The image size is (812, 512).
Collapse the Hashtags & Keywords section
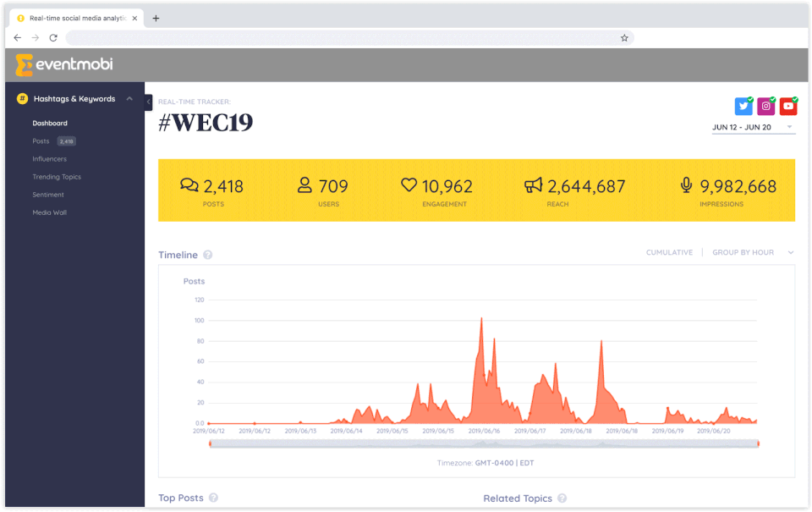(x=129, y=98)
